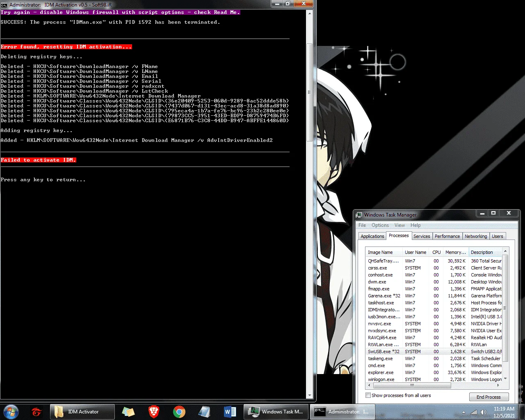Select explorer.exe process row
Screen dimensions: 525x420
[x=434, y=372]
